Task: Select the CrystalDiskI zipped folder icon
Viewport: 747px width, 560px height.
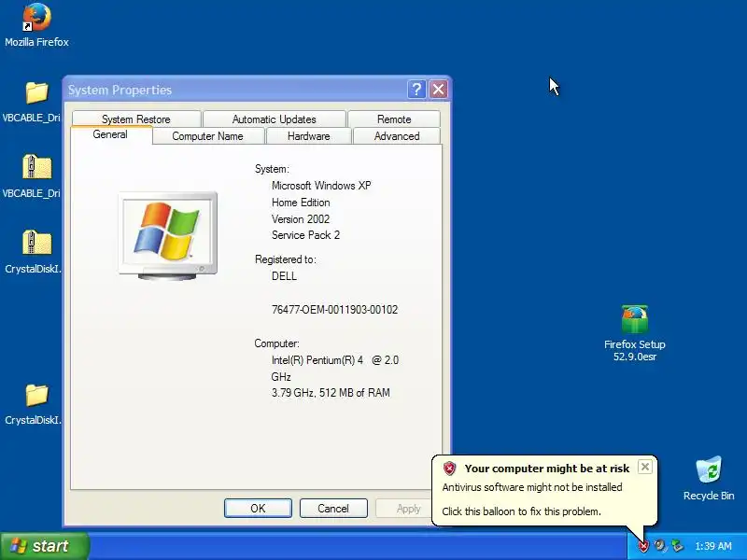Action: (x=36, y=243)
